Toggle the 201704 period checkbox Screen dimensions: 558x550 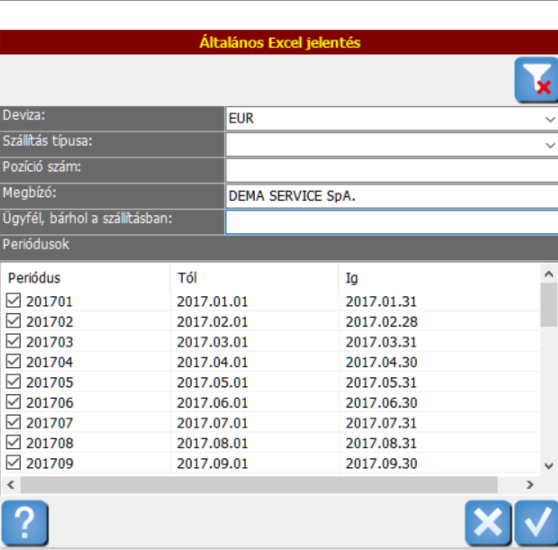(14, 361)
